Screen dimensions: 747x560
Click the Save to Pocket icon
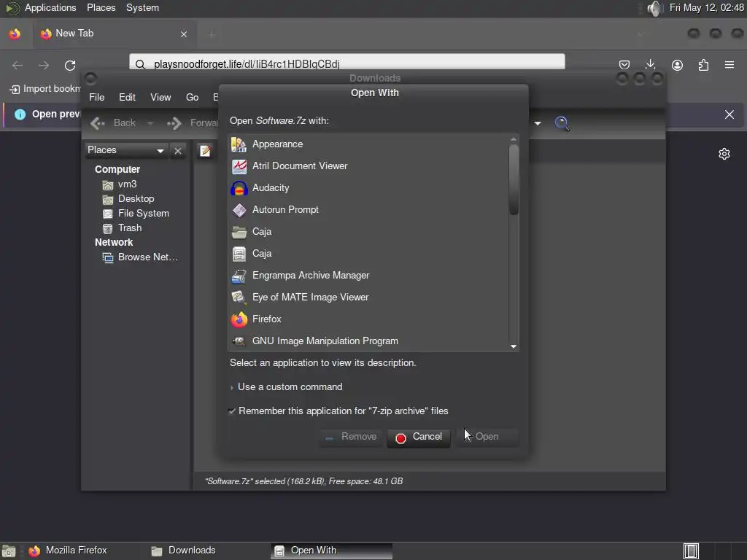click(624, 65)
